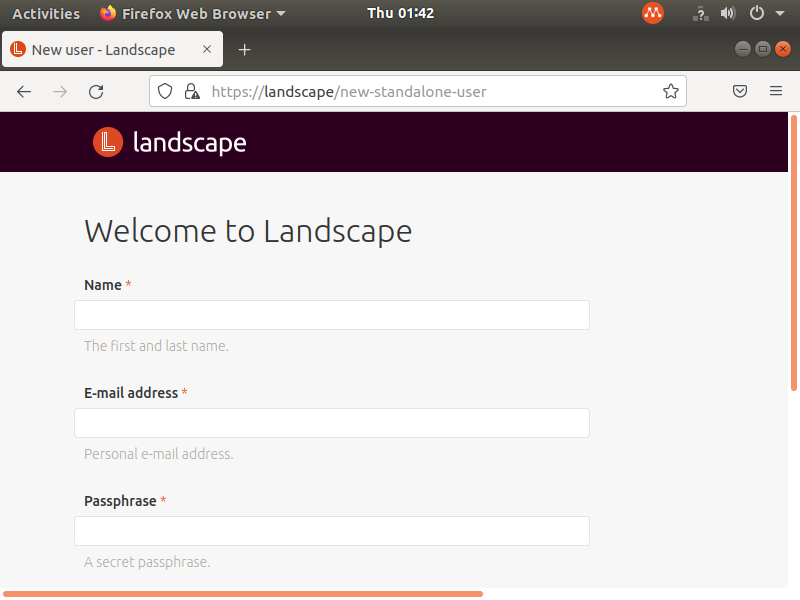Screen dimensions: 800x600
Task: Reload the current page
Action: pos(96,92)
